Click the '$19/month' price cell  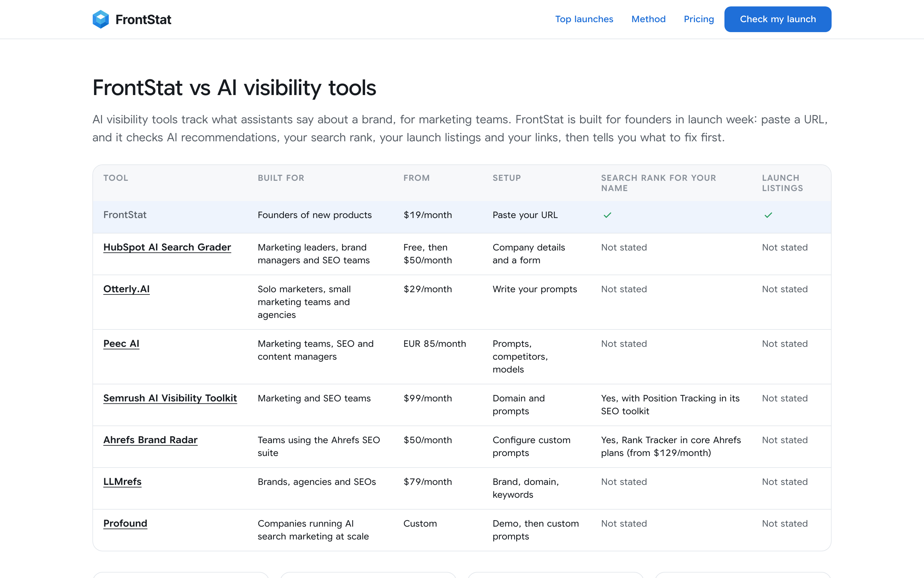coord(428,215)
